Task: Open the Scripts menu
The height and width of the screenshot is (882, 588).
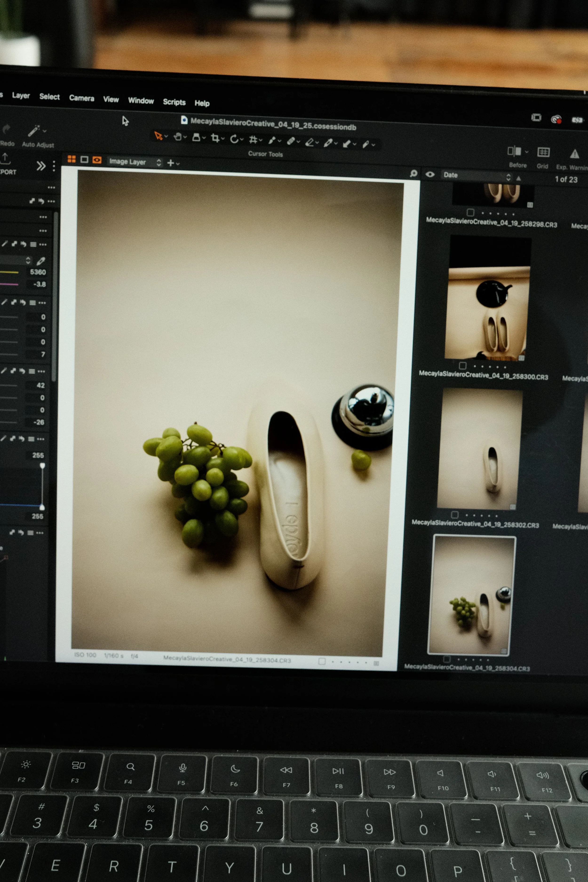Action: (174, 102)
